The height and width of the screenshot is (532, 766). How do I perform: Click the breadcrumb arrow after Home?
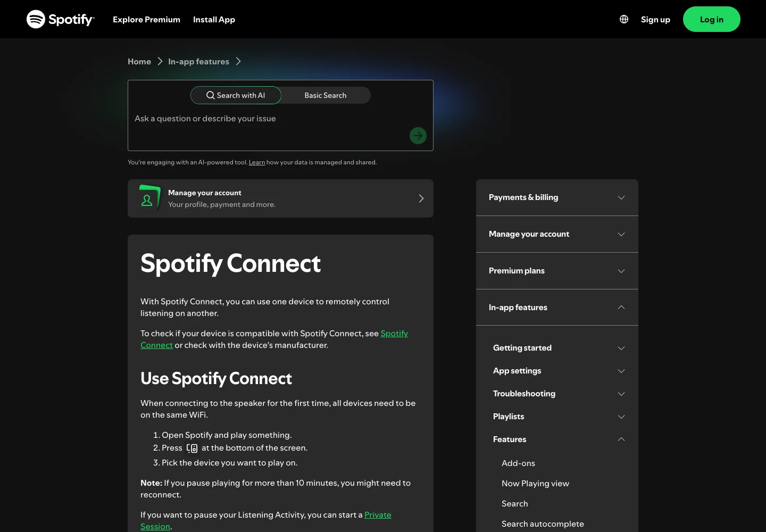[x=160, y=62]
